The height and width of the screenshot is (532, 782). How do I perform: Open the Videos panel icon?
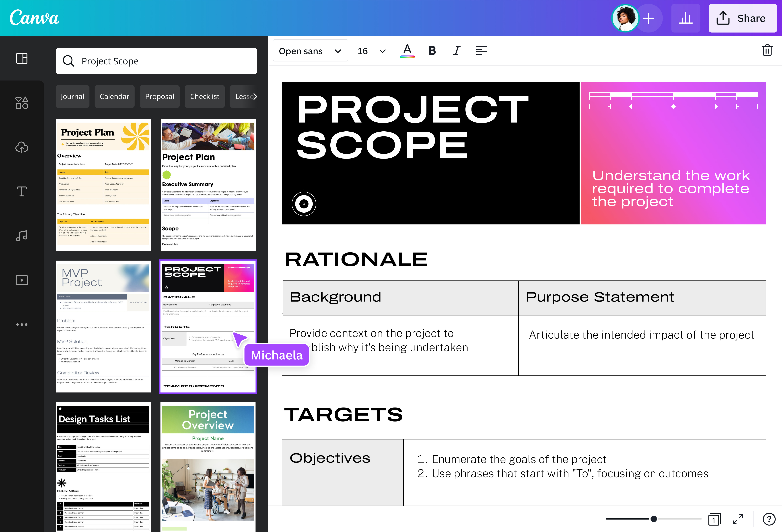tap(22, 280)
